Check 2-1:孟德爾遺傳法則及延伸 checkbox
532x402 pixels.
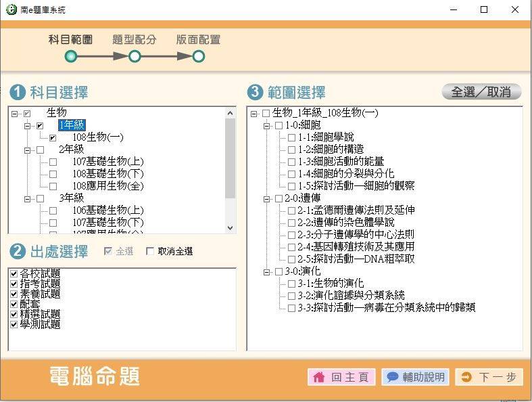(291, 210)
